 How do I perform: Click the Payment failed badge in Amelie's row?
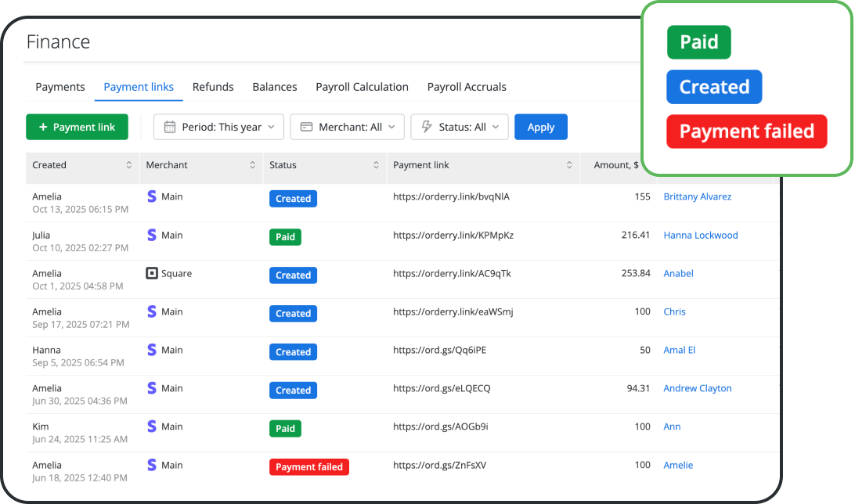click(308, 466)
